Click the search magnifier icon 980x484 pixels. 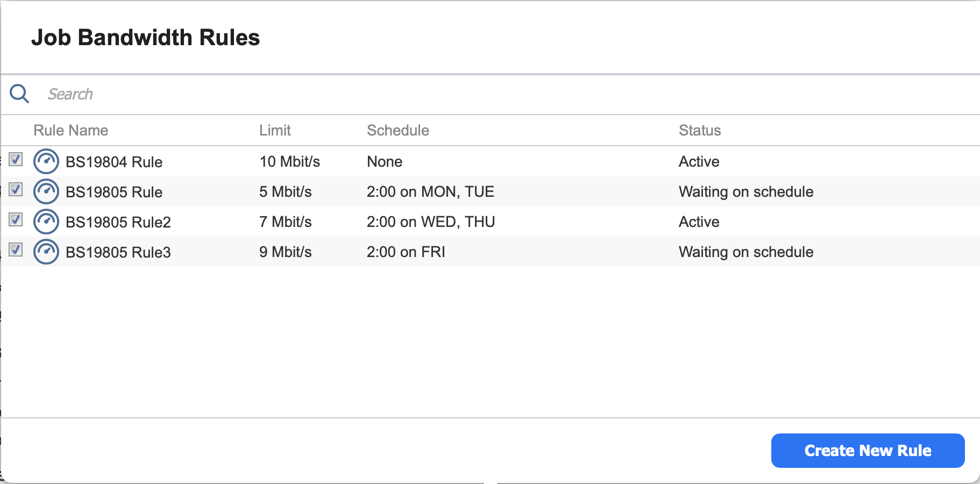pos(19,94)
